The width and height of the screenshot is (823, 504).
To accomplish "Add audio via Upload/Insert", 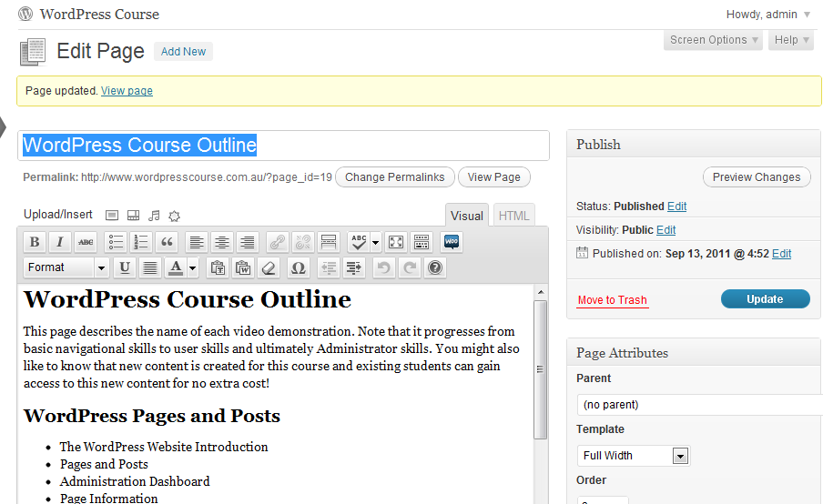I will (x=154, y=216).
